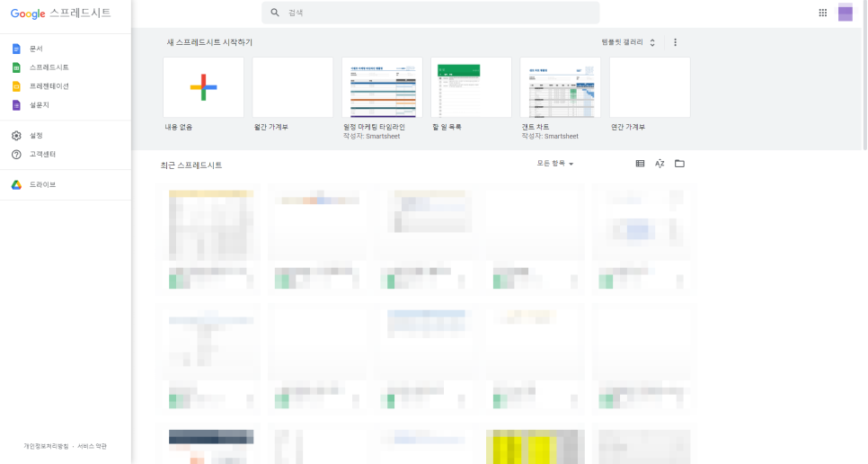Open 모든 항목 owner filter dropdown
This screenshot has width=868, height=464.
pos(554,164)
